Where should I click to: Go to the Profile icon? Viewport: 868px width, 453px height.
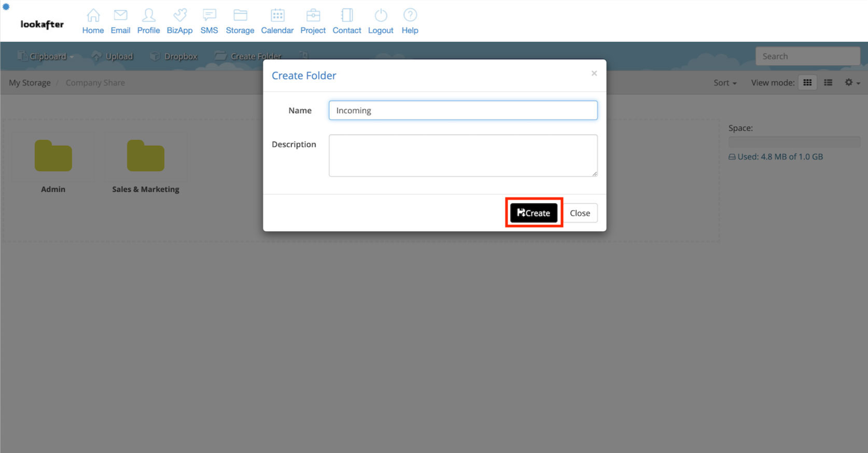[148, 16]
